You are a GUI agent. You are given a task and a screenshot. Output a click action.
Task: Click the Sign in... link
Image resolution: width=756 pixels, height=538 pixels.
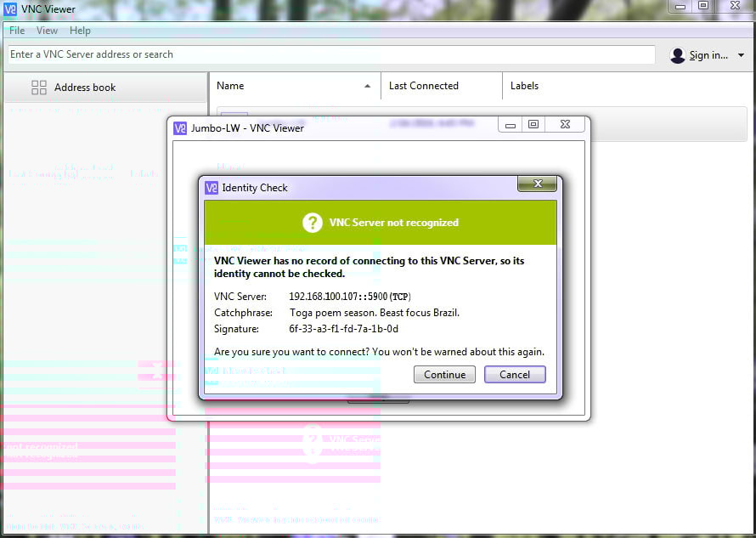click(708, 55)
